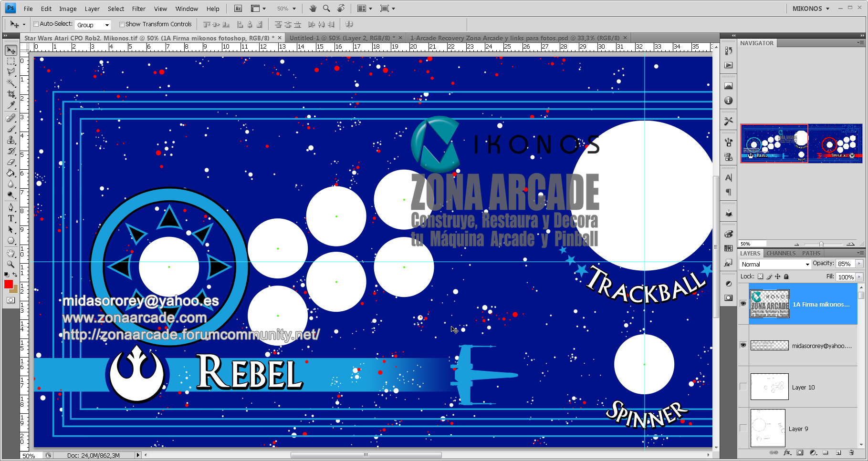Select the Zoom tool in toolbox

click(11, 264)
